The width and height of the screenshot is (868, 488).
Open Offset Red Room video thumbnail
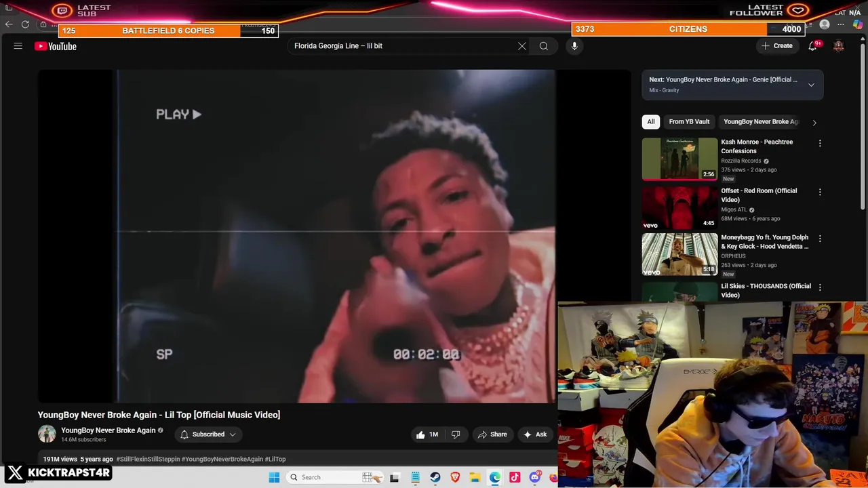click(x=679, y=208)
